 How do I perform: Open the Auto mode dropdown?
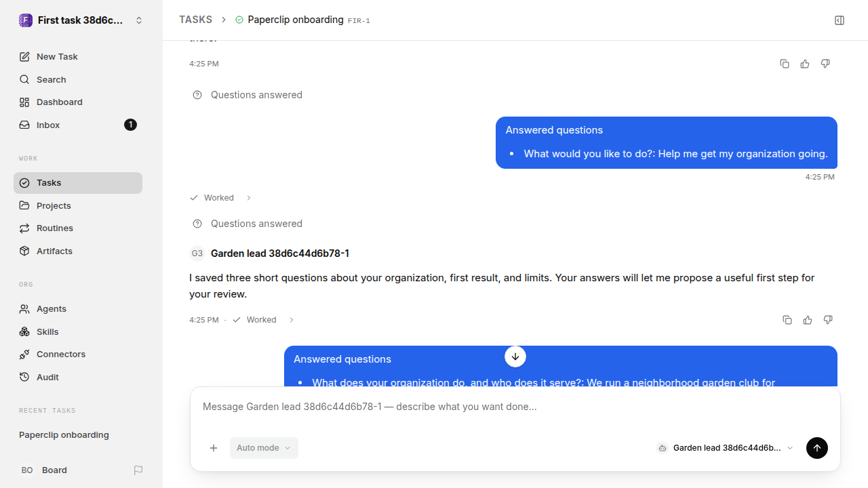click(x=264, y=448)
